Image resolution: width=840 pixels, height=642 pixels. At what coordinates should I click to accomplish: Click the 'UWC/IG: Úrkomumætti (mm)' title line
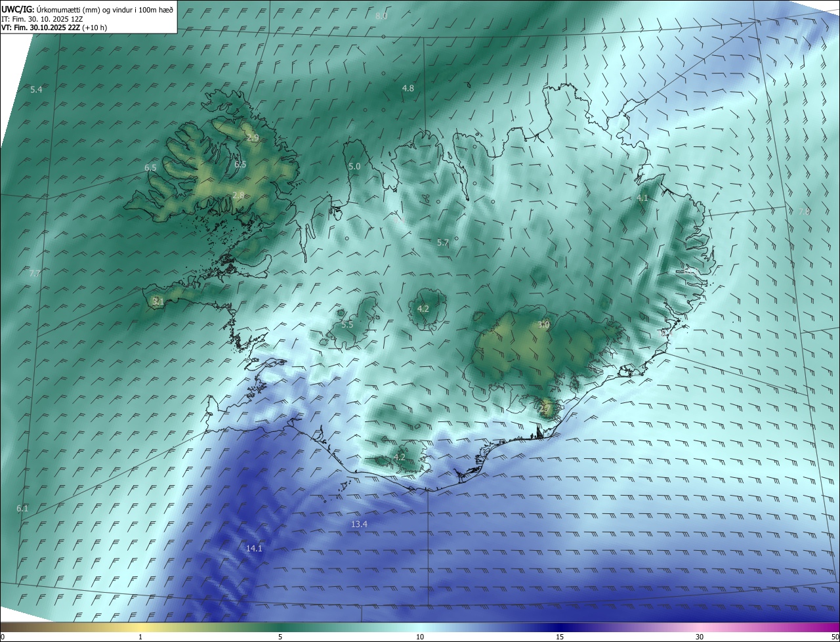tap(88, 9)
